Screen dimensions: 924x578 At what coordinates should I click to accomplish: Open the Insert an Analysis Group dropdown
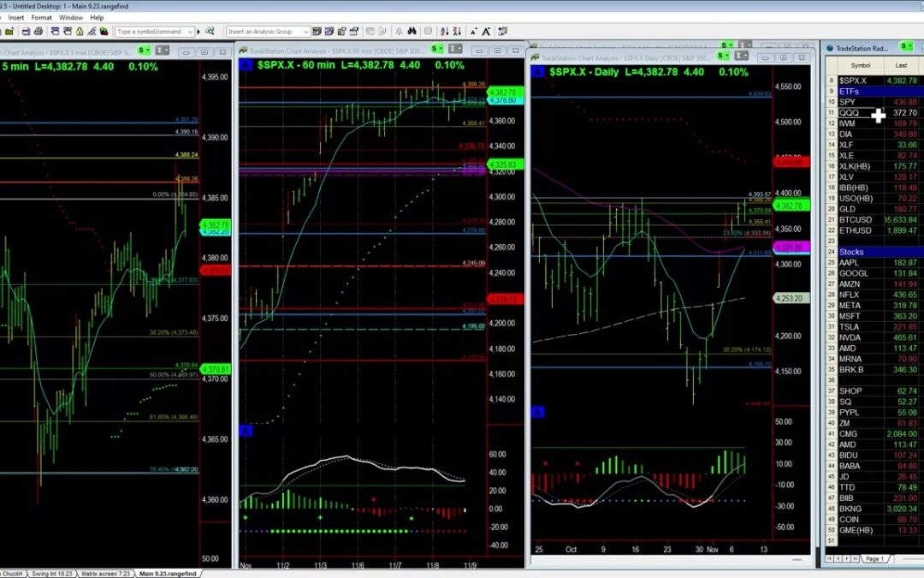click(305, 32)
